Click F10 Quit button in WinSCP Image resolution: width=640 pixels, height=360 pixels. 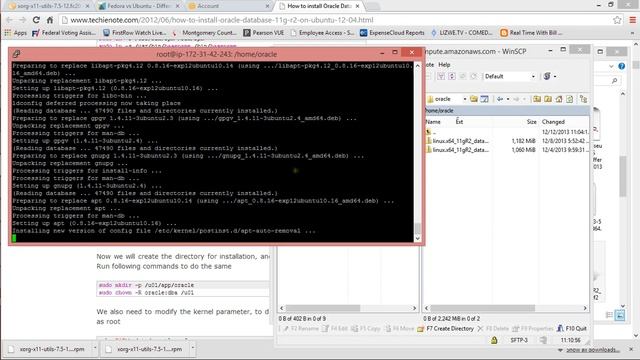coord(572,328)
